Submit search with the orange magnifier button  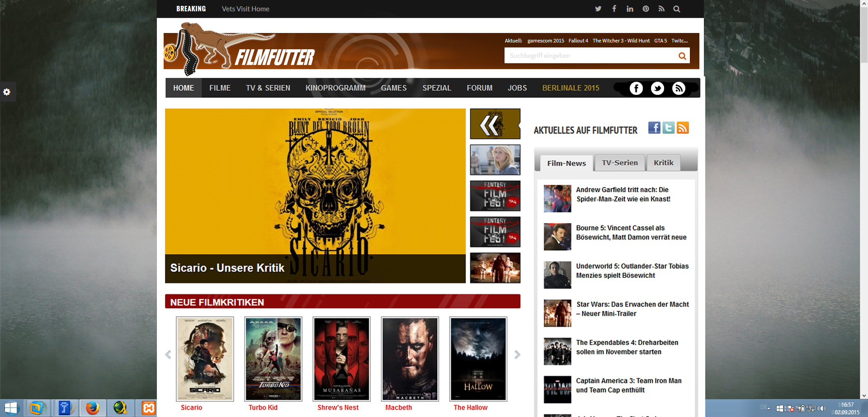pyautogui.click(x=682, y=56)
